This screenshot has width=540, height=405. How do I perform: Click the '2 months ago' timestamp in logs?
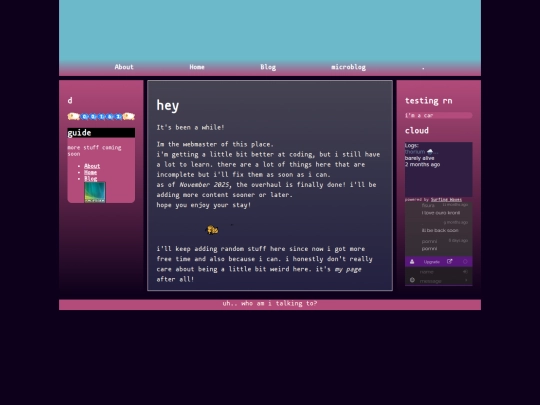(422, 164)
